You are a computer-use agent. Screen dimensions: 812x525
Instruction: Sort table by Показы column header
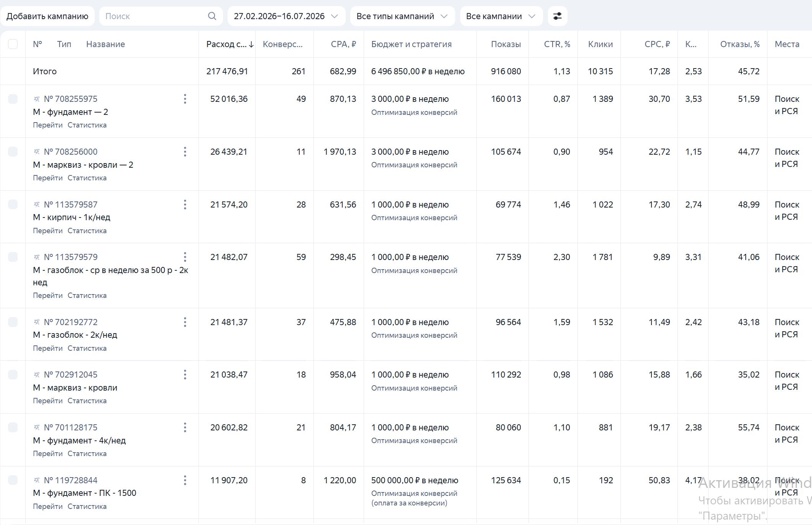click(x=506, y=44)
